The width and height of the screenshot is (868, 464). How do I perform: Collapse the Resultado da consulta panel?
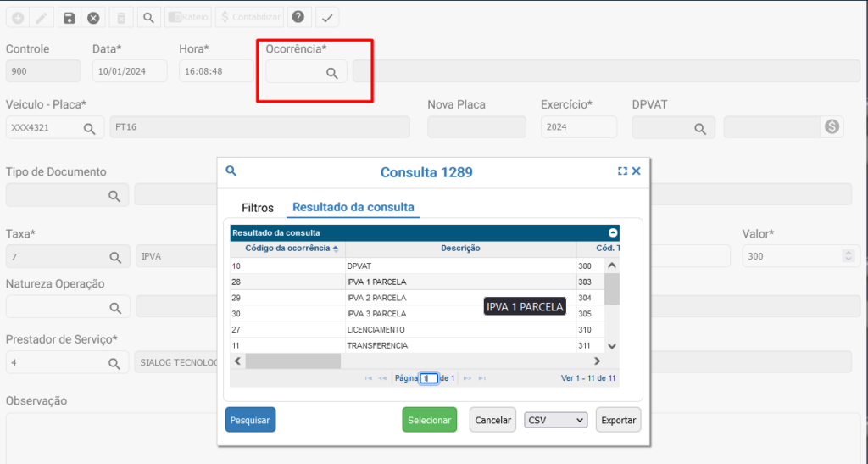tap(613, 232)
